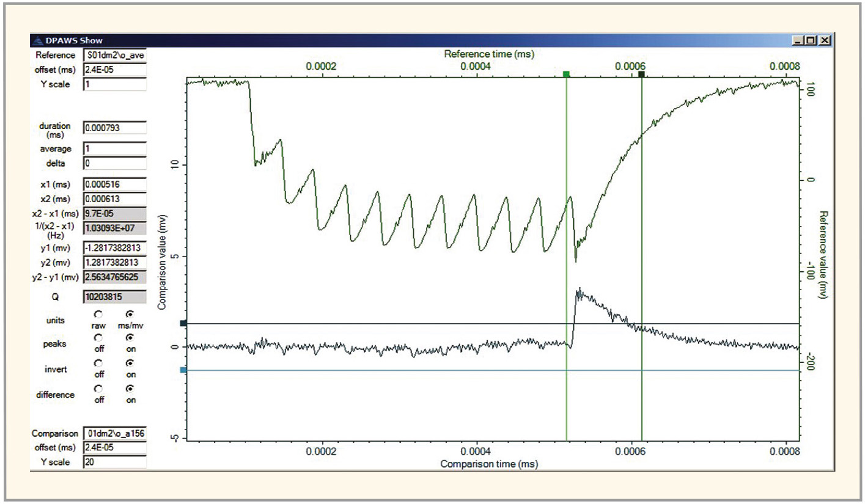Select the raw units radio button
The width and height of the screenshot is (865, 504).
click(x=99, y=313)
